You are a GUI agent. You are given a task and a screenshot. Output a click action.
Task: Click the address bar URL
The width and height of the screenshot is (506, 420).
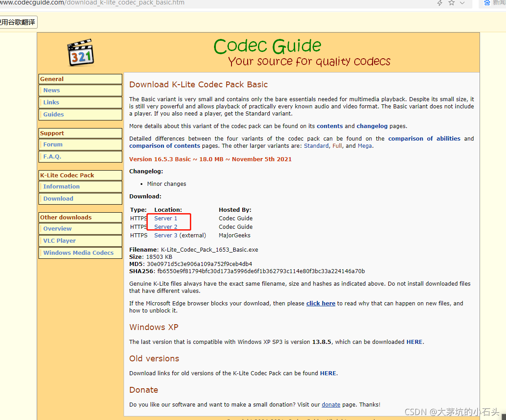pos(92,3)
